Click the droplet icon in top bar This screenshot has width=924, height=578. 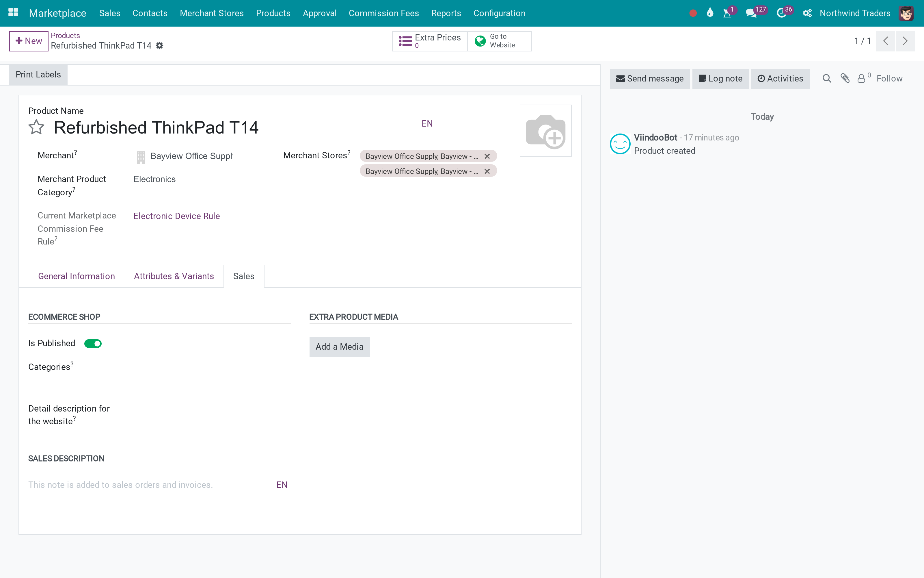710,13
